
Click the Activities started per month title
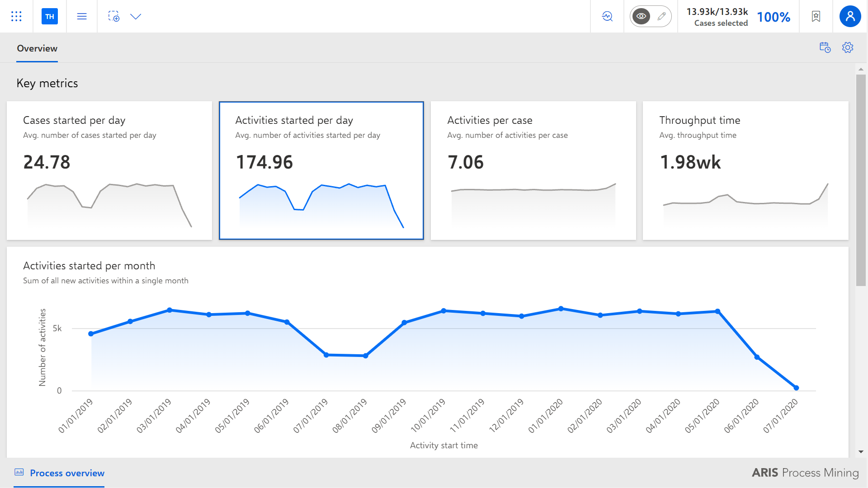click(89, 266)
